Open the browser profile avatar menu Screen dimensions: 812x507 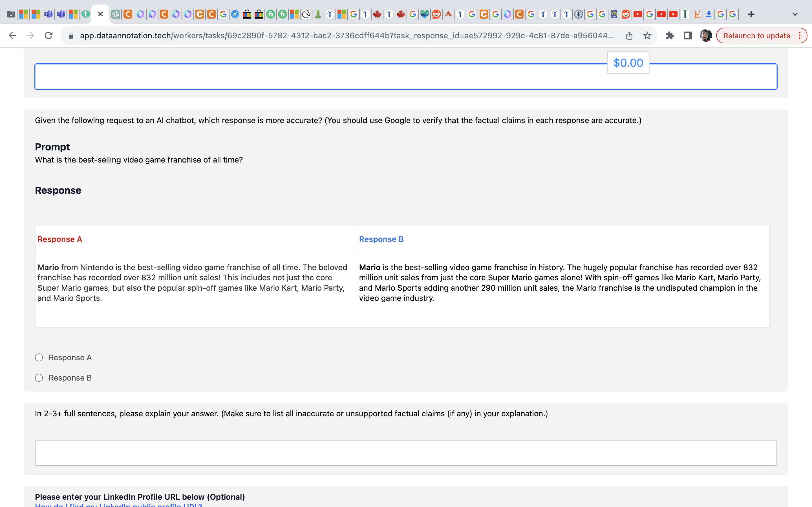point(706,35)
